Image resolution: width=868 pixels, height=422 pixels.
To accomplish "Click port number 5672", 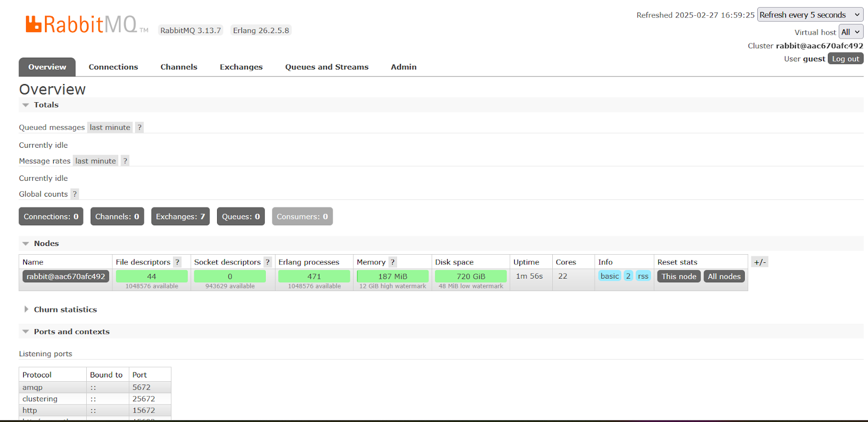I will pos(142,387).
